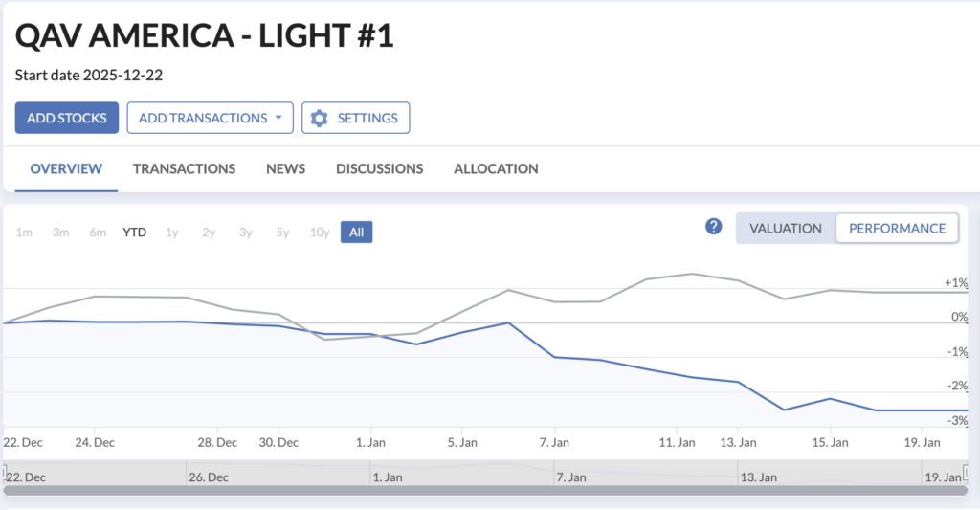Pick the 6m time range
The width and height of the screenshot is (980, 510).
[98, 232]
